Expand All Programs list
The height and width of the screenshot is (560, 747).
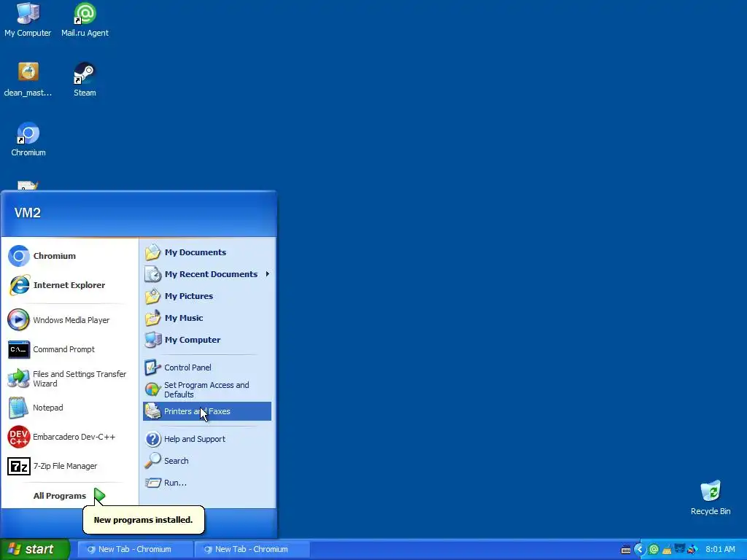pyautogui.click(x=69, y=496)
